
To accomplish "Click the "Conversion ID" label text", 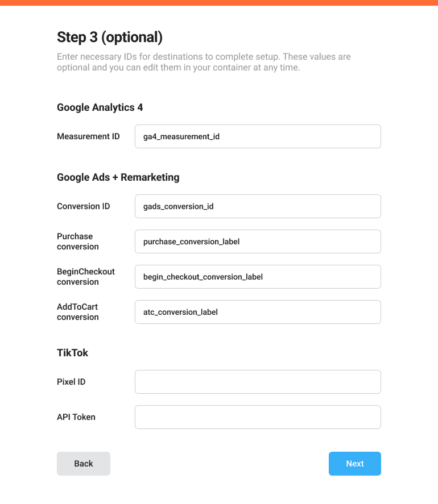I will click(x=84, y=206).
